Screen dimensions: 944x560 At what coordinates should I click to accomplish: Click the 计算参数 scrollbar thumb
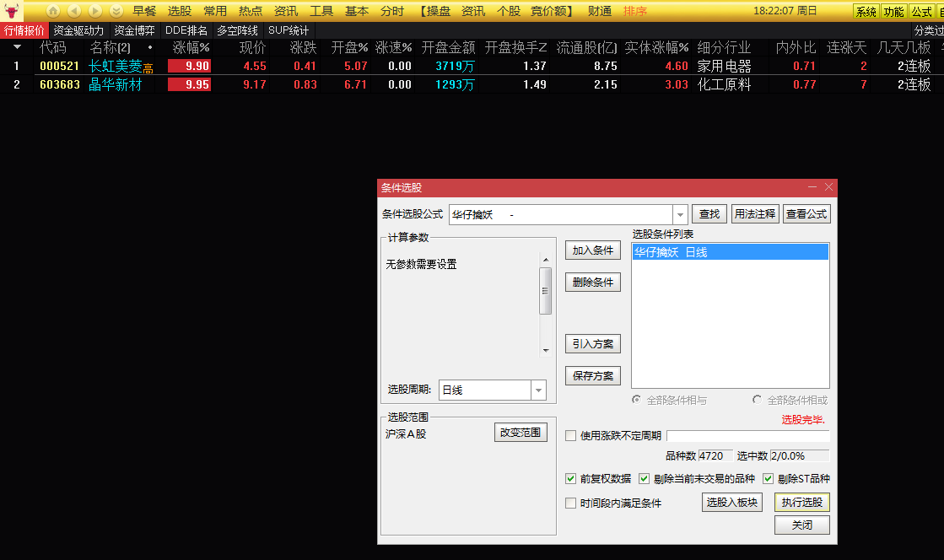(x=545, y=291)
